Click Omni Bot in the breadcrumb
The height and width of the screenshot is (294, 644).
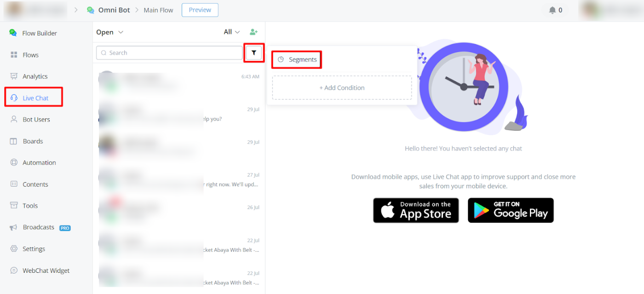(114, 10)
